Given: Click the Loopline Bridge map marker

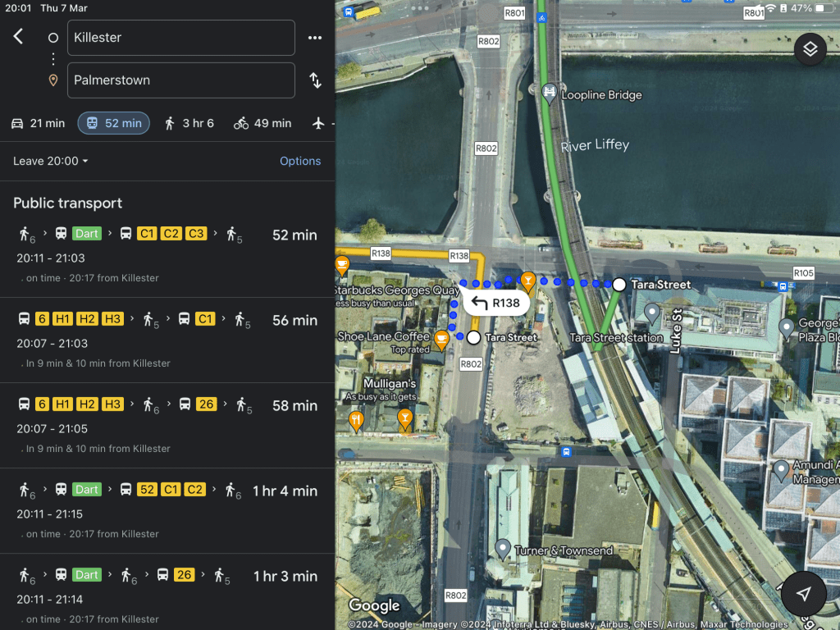Looking at the screenshot, I should 550,94.
